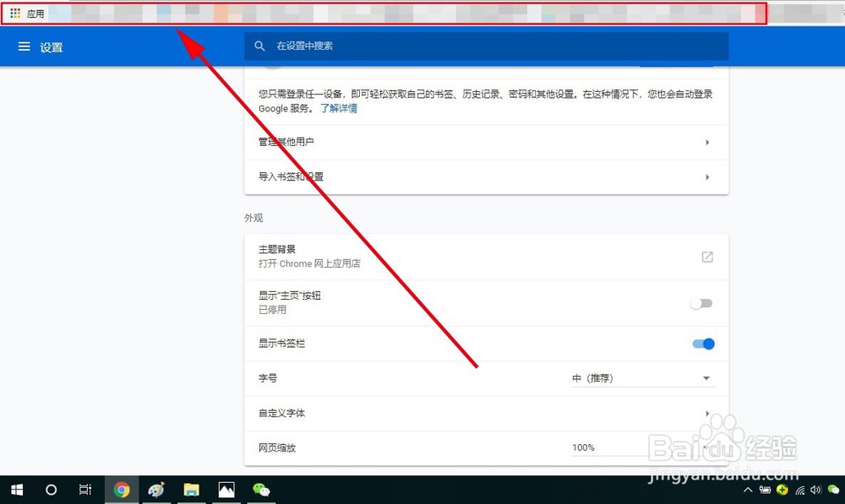Click the search magnifier icon in settings
845x504 pixels.
[x=259, y=46]
